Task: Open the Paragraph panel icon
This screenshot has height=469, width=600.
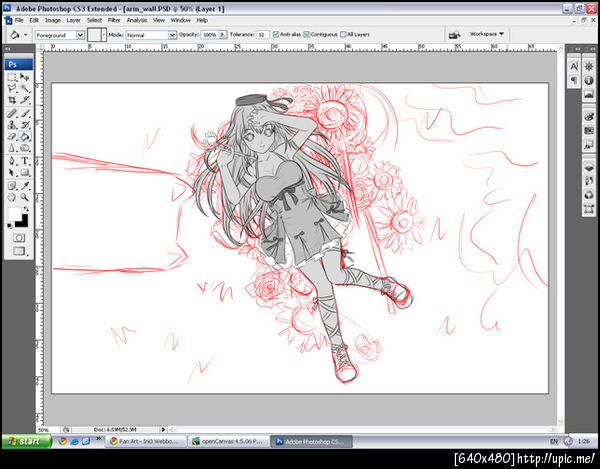Action: click(x=574, y=80)
